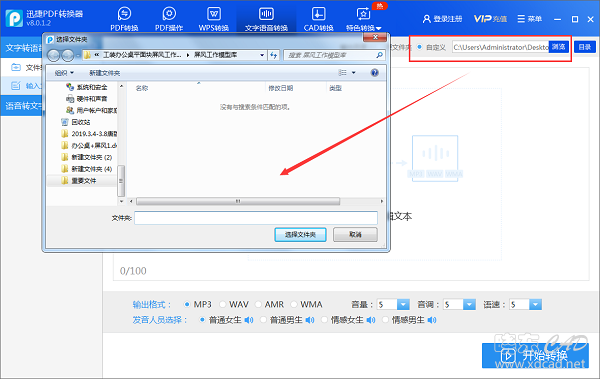Screen dimensions: 600x379
Task: Open the 语速 speed dropdown
Action: point(536,304)
